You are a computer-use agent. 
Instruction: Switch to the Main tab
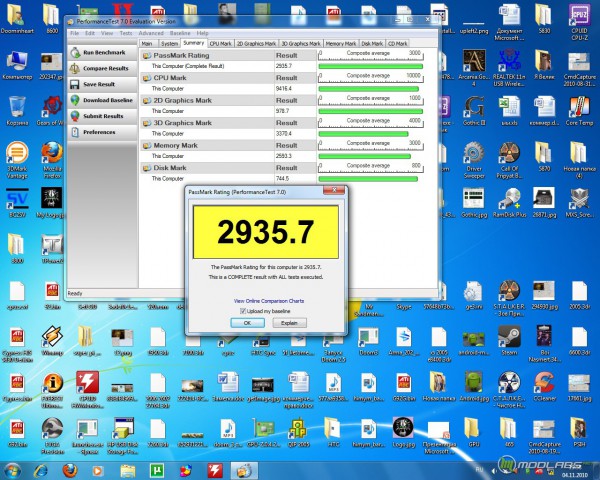(x=147, y=44)
